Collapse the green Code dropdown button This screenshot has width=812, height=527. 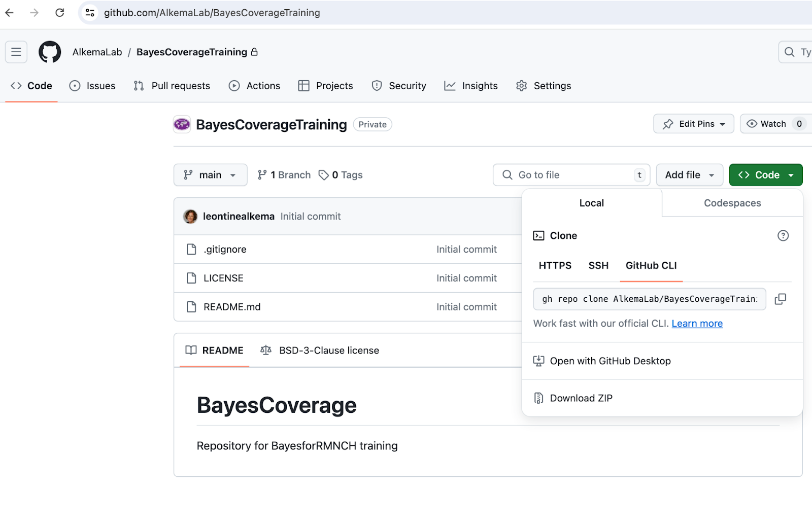tap(765, 175)
